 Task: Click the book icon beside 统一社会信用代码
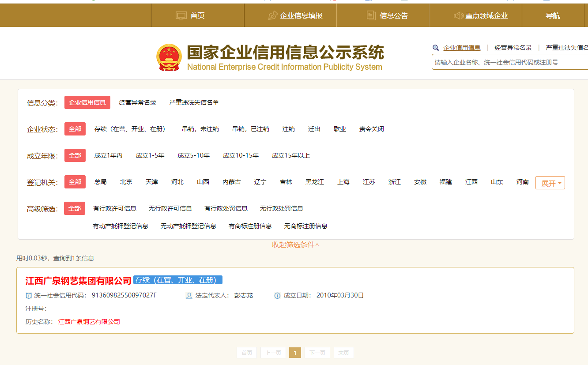point(29,295)
